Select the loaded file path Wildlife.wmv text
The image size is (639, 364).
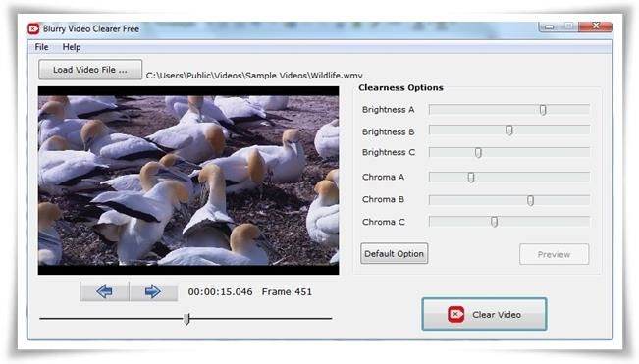pyautogui.click(x=254, y=76)
